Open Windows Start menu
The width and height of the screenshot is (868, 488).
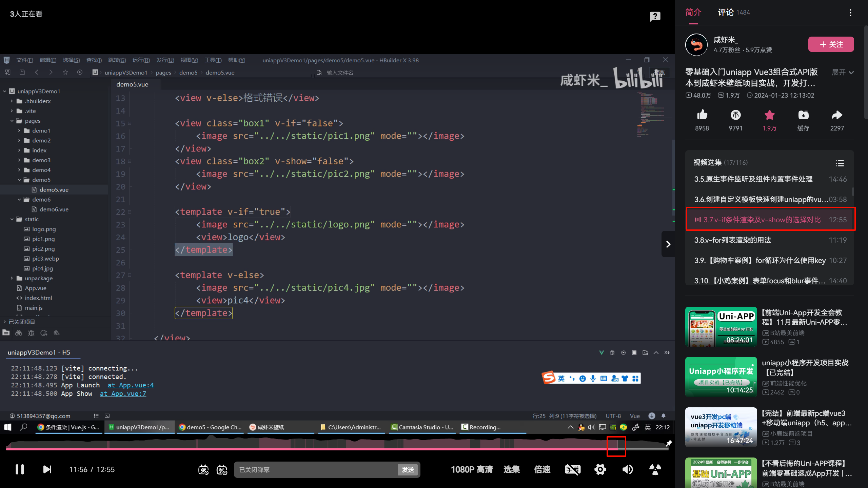[x=8, y=427]
